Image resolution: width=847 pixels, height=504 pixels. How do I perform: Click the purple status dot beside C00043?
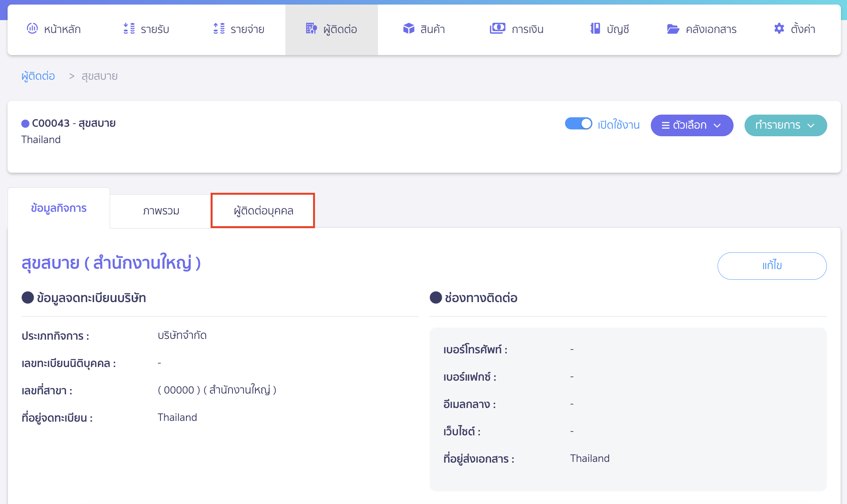[x=25, y=123]
